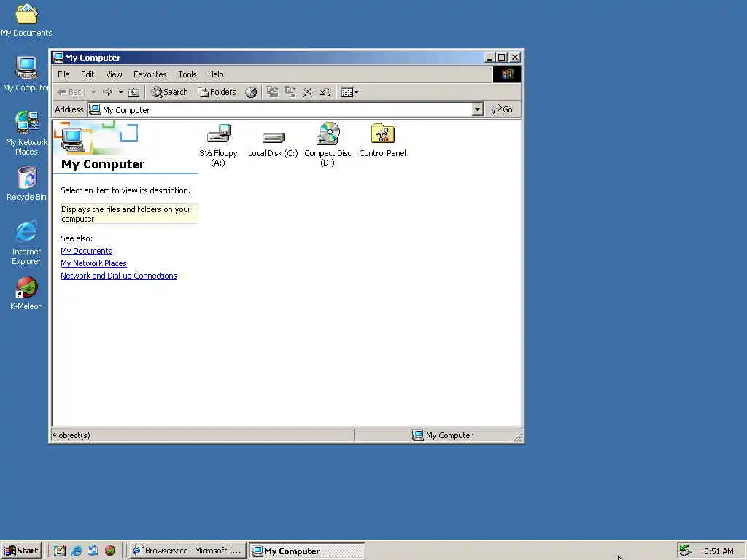Expand the Address bar dropdown arrow

pyautogui.click(x=477, y=109)
